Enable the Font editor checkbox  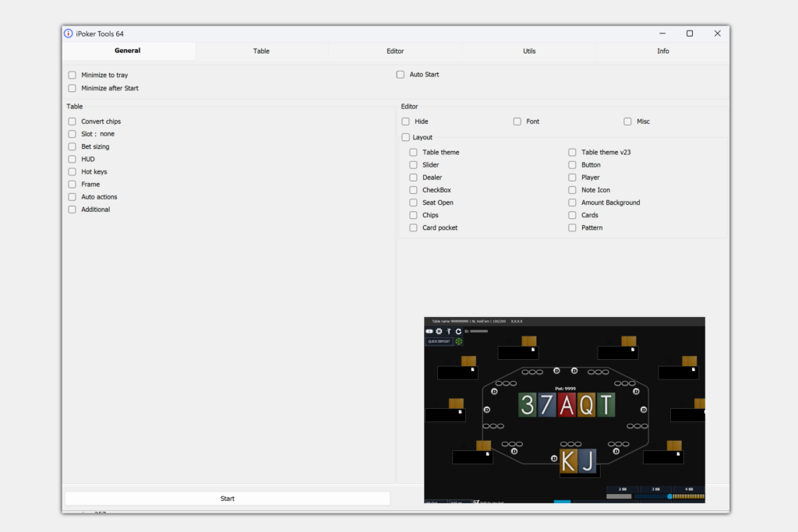click(517, 122)
